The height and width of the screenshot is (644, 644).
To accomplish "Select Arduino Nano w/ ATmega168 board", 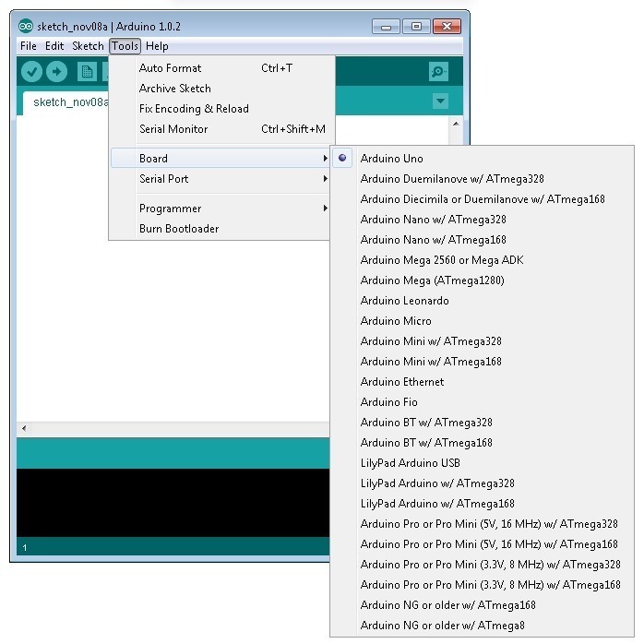I will click(x=483, y=240).
